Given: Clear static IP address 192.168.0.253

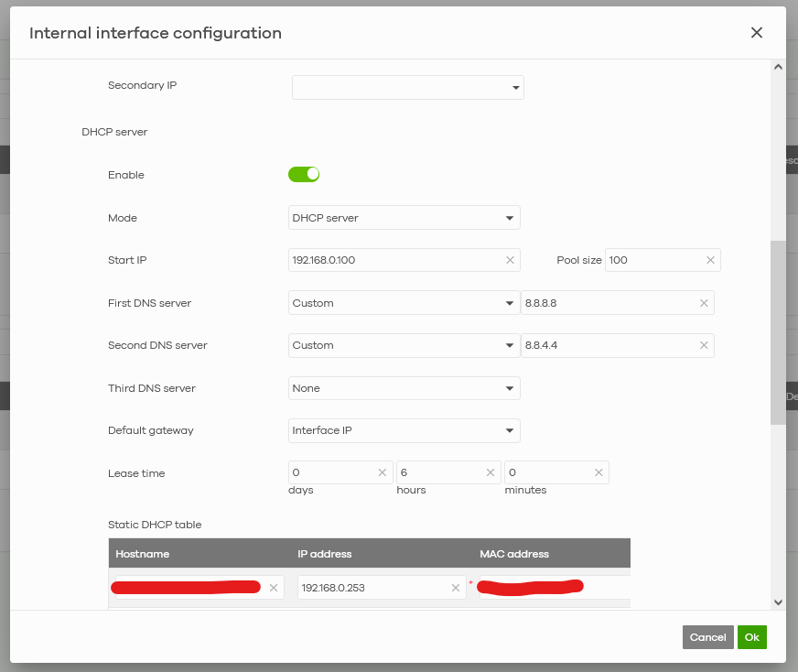Looking at the screenshot, I should coord(455,588).
